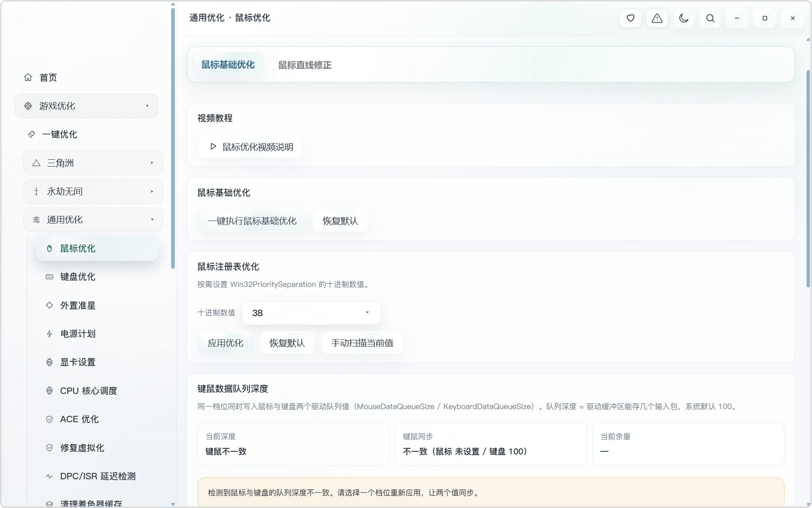Screen dimensions: 812x508
Task: Click 应用优化 button
Action: coord(225,343)
